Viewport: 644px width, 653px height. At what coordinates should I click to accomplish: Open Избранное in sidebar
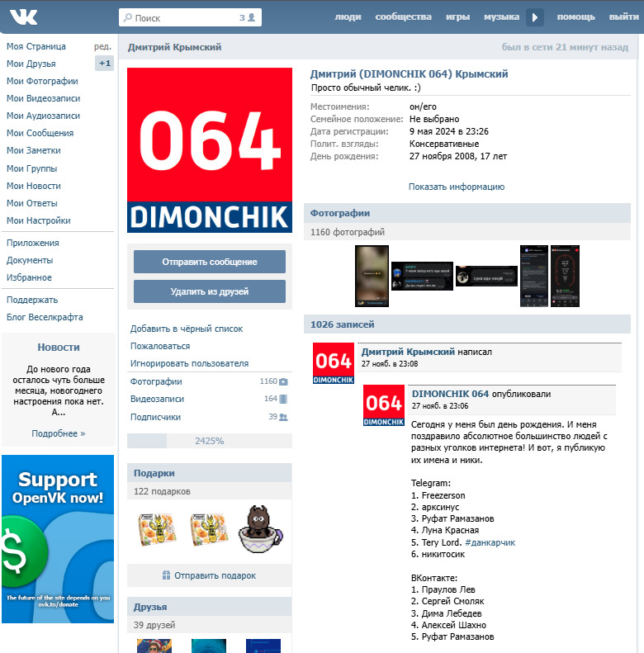click(29, 277)
